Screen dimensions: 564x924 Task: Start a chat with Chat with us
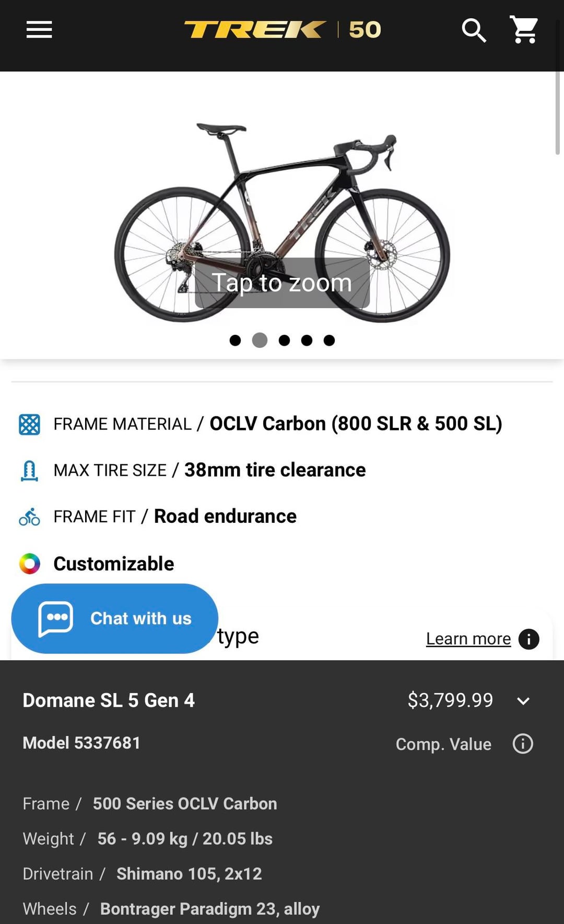(115, 618)
